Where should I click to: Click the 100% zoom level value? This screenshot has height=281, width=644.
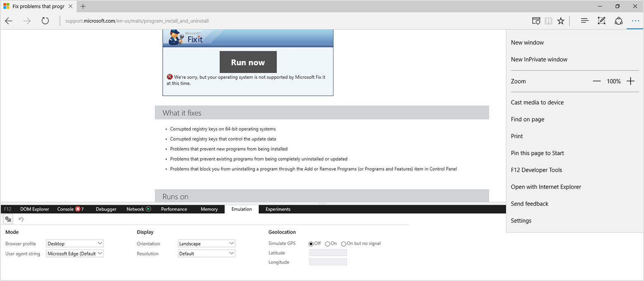(613, 81)
